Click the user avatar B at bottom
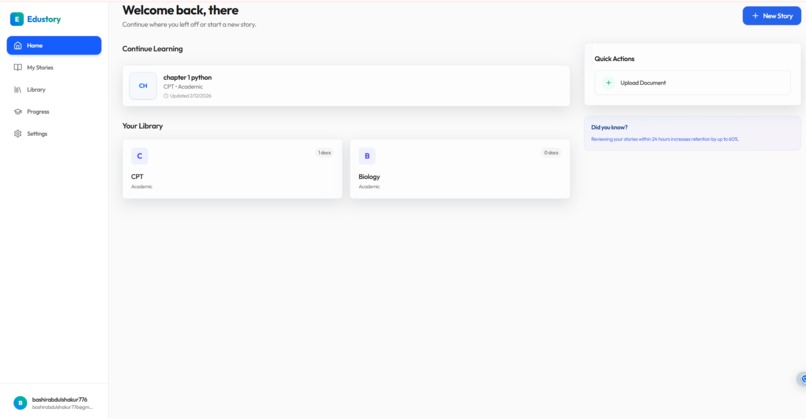806x419 pixels. point(20,403)
